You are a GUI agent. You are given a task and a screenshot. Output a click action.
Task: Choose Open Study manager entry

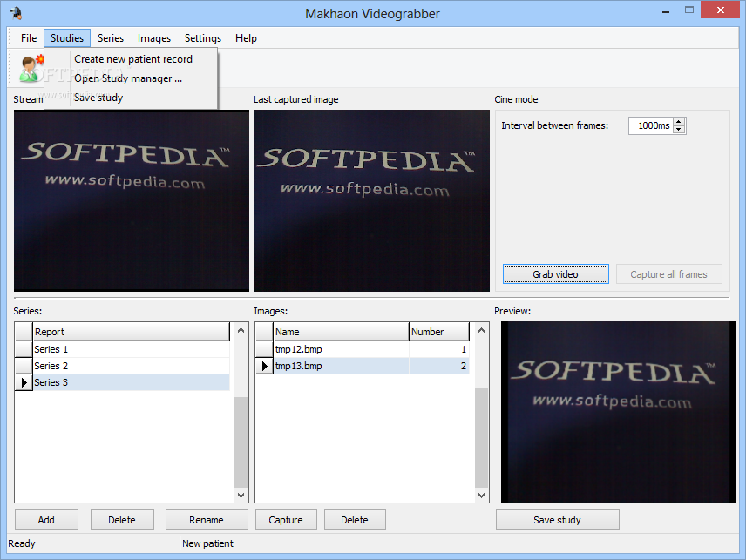tap(128, 78)
